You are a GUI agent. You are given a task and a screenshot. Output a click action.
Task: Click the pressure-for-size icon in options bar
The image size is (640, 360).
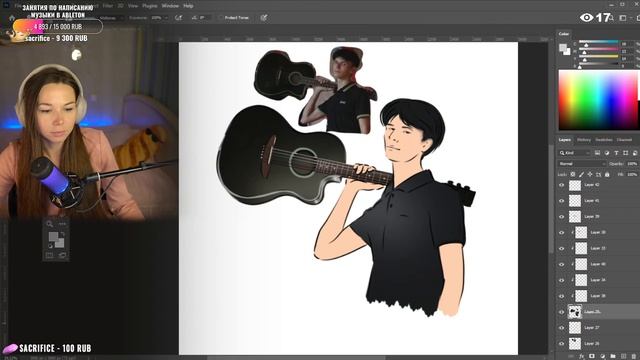(264, 18)
